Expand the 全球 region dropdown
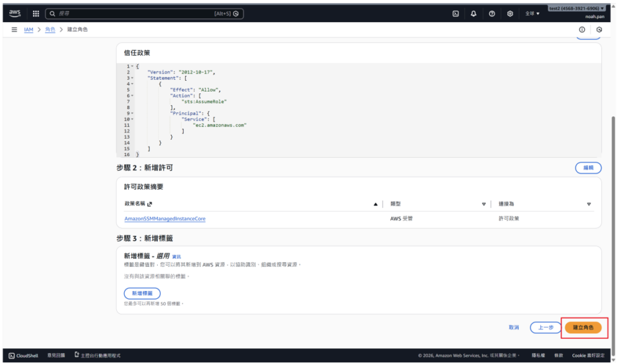 (x=532, y=13)
